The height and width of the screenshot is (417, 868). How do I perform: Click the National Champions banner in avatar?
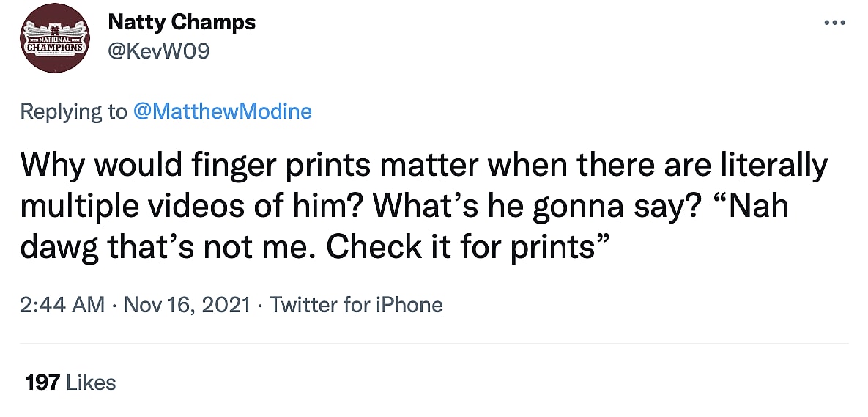[54, 43]
